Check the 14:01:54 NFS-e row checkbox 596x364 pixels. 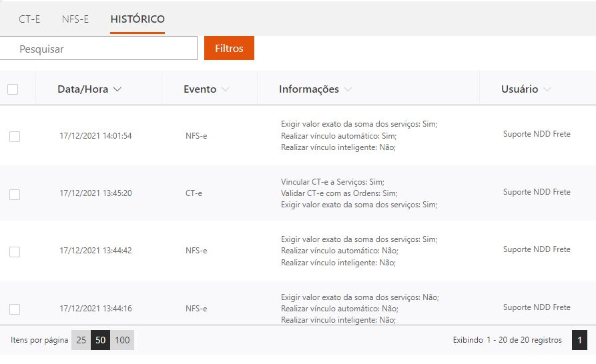point(15,137)
